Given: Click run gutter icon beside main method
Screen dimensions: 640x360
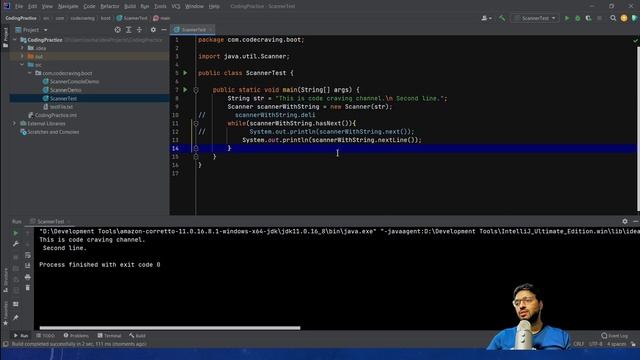Looking at the screenshot, I should click(x=185, y=89).
